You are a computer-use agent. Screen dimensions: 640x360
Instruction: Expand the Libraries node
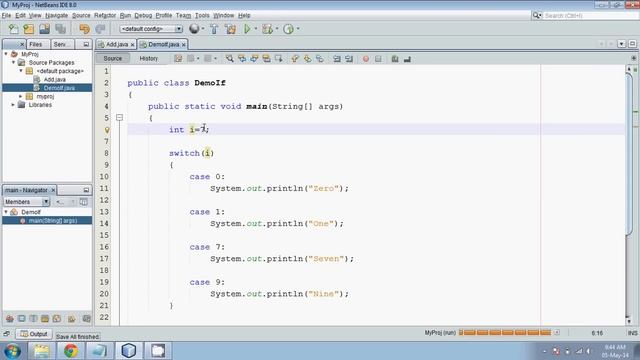(13, 105)
